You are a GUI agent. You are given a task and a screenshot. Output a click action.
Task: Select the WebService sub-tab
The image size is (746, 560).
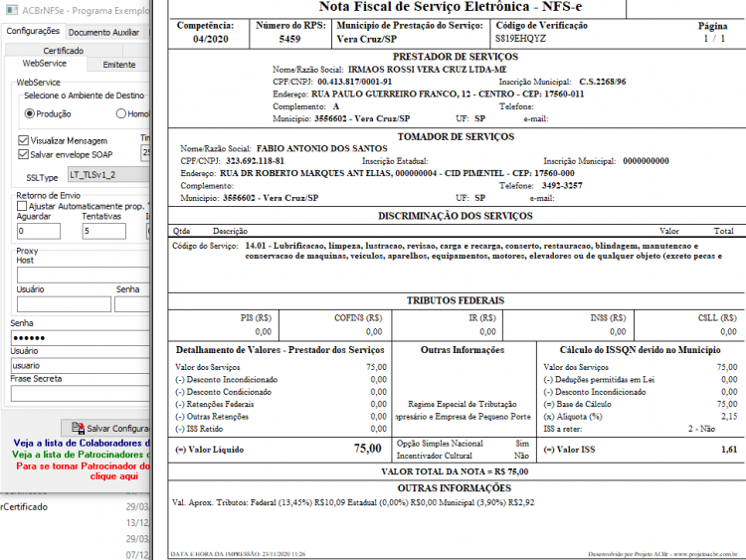click(x=44, y=64)
